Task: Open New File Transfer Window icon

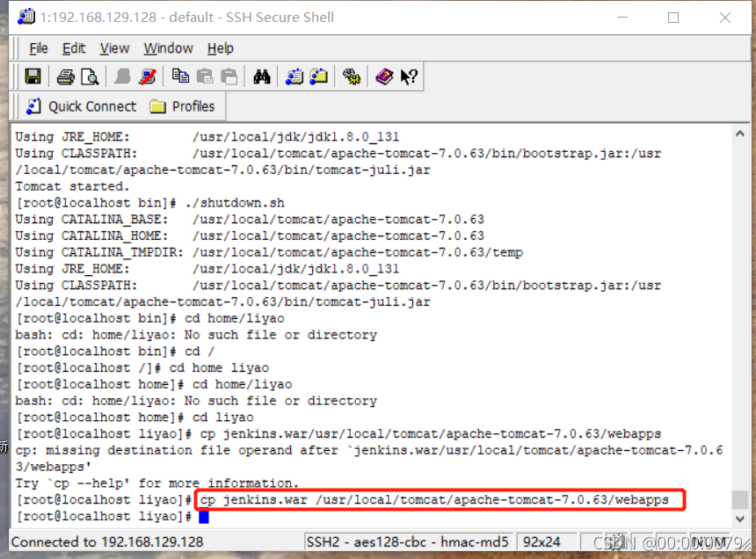Action: (x=319, y=76)
